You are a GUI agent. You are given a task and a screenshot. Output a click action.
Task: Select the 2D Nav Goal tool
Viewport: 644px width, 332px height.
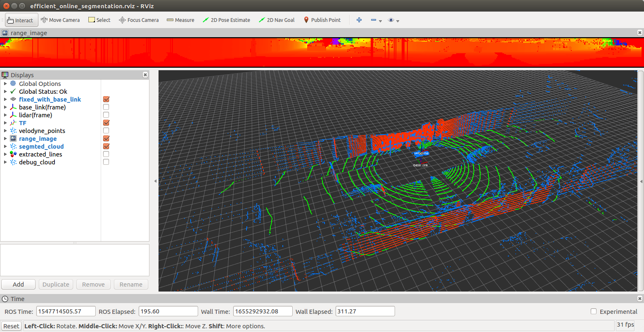tap(277, 20)
